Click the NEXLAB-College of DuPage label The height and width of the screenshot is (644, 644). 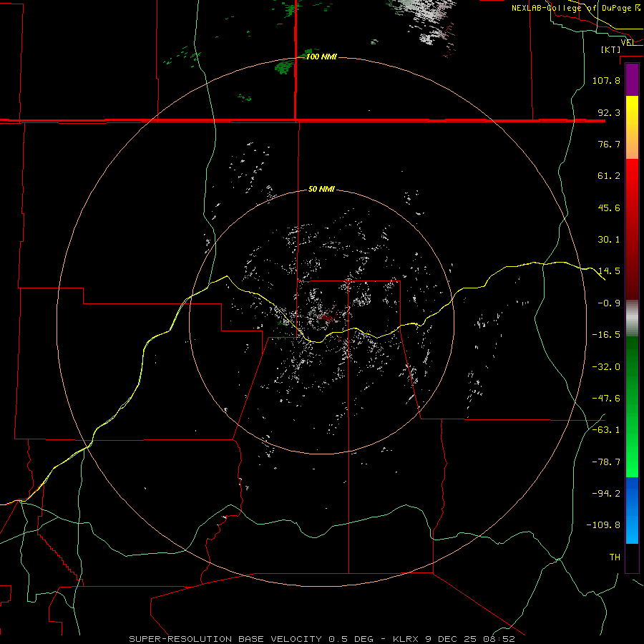coord(576,8)
